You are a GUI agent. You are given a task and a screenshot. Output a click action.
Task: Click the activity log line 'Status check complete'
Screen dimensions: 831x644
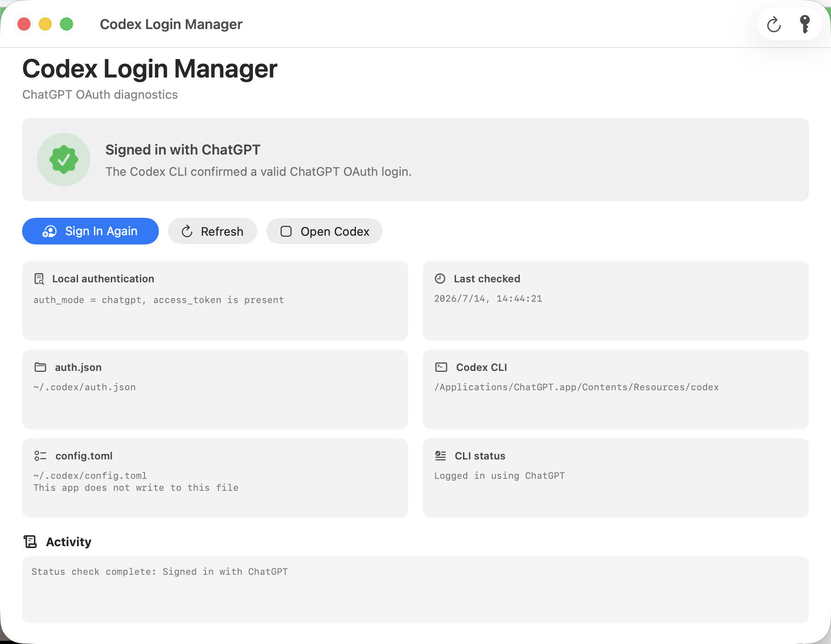point(159,572)
